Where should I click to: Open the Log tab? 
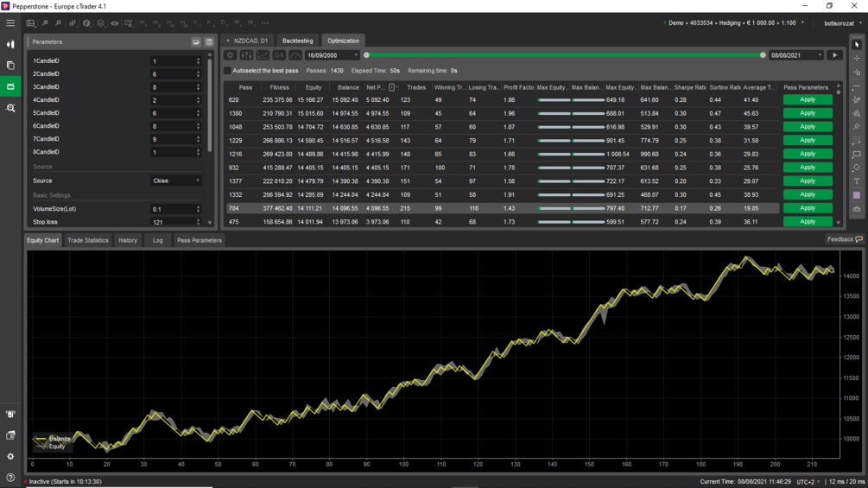click(x=158, y=241)
